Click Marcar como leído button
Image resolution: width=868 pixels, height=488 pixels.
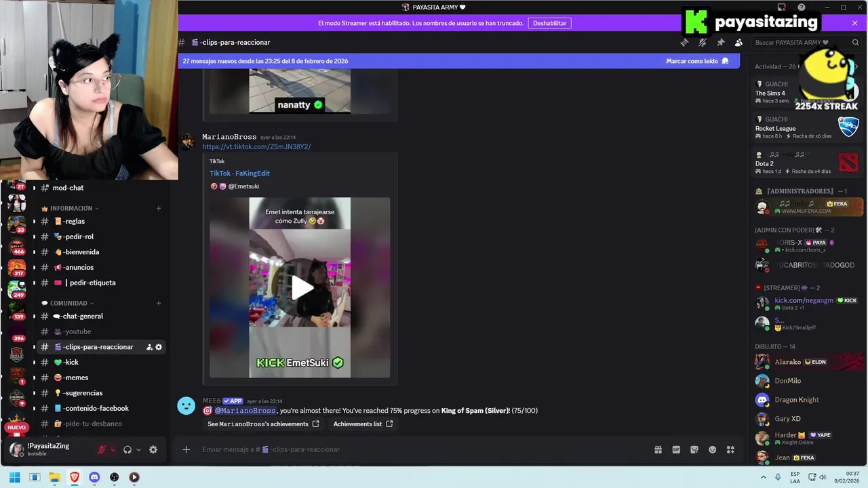[697, 61]
